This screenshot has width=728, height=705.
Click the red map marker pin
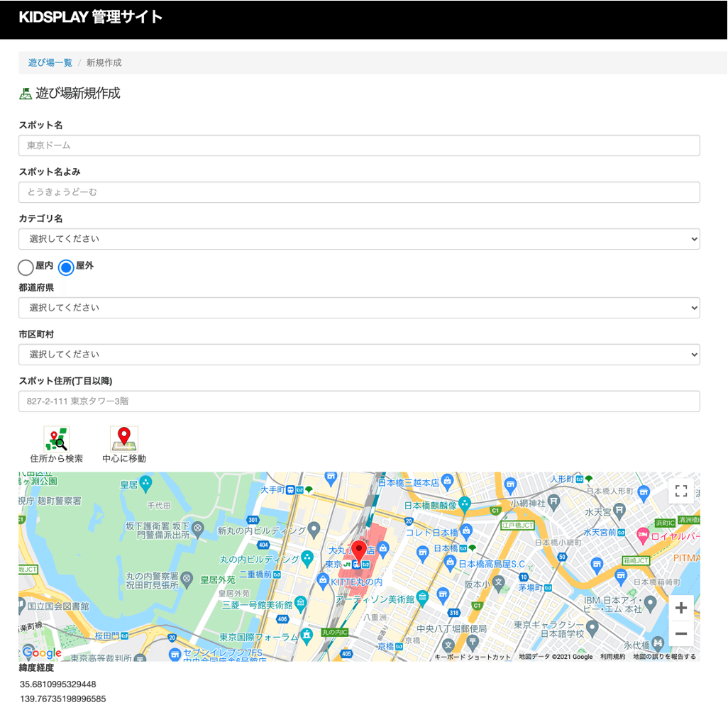(x=358, y=551)
